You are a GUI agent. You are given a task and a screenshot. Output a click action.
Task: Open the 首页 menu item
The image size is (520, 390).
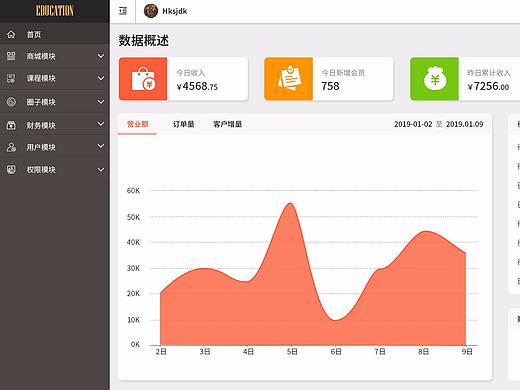point(55,34)
